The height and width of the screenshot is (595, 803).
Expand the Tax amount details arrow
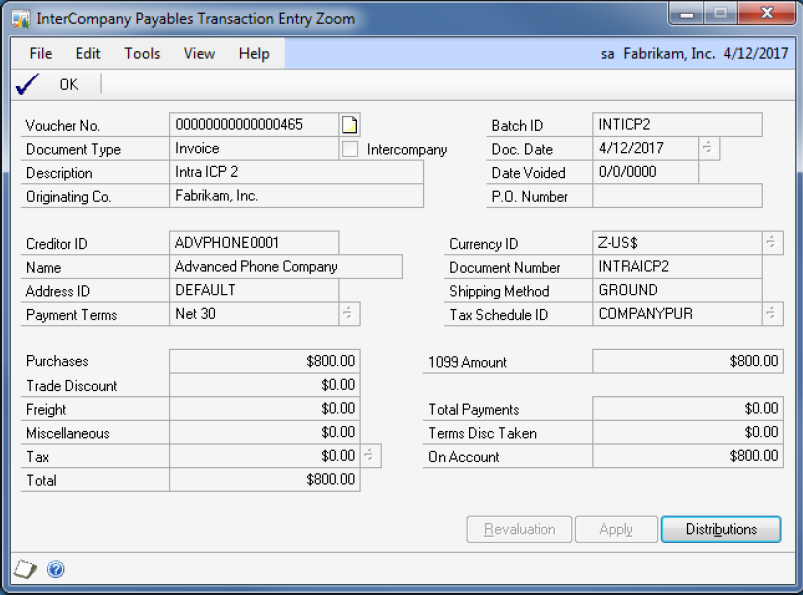tap(369, 456)
